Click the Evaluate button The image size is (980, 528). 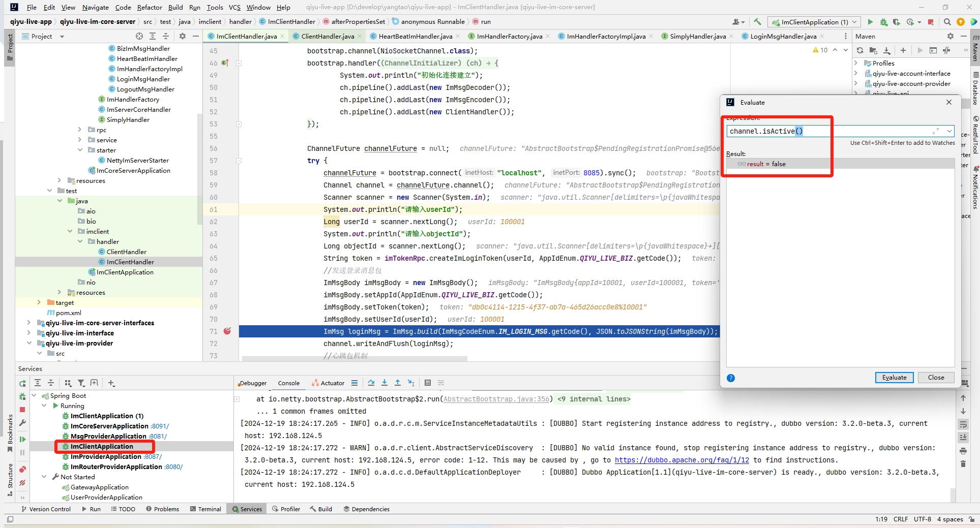(894, 378)
